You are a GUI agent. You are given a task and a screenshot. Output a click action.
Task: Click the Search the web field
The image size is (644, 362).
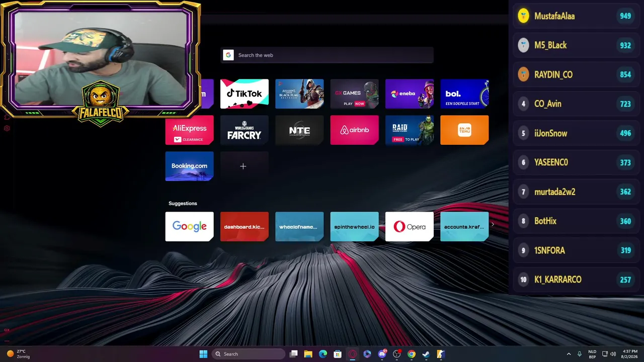(x=327, y=55)
